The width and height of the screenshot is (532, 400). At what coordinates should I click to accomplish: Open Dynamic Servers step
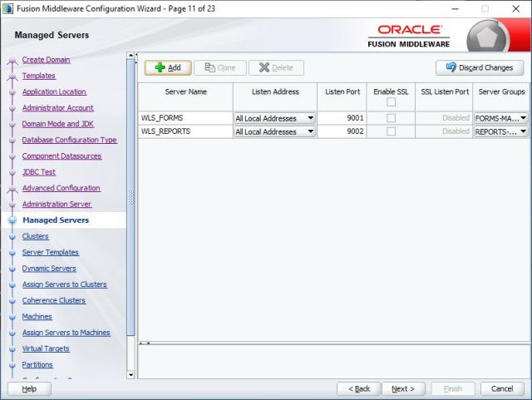49,269
